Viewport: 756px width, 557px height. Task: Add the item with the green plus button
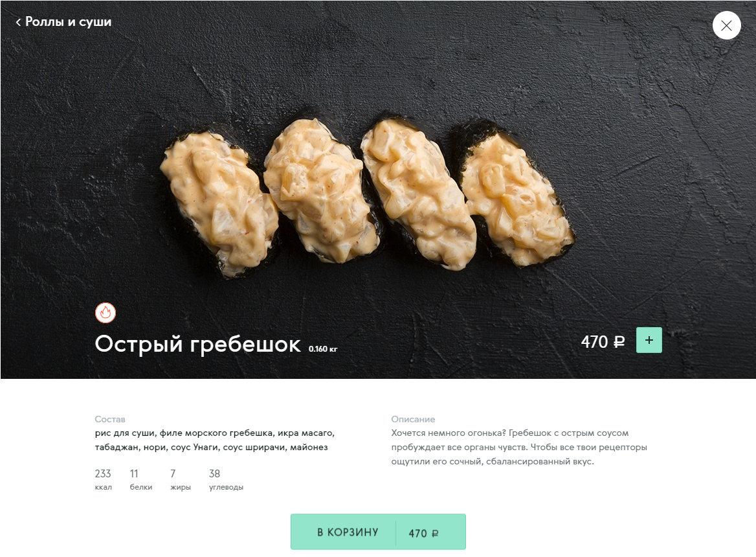(649, 340)
